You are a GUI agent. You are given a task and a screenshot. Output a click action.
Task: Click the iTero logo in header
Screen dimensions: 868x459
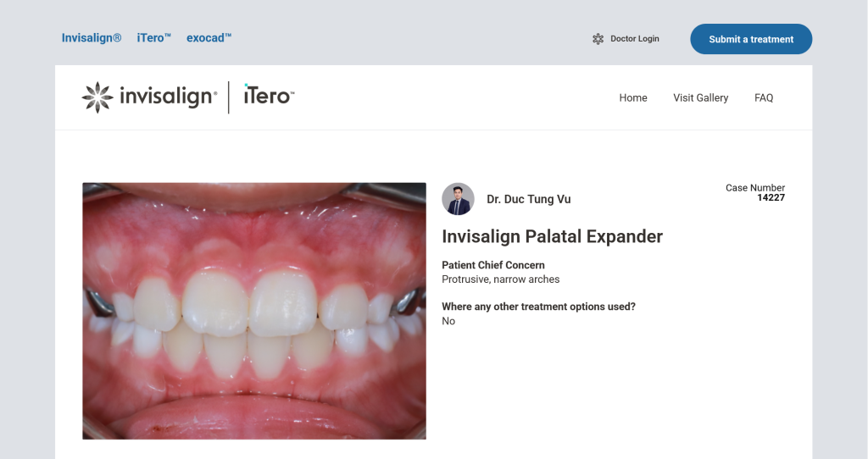coord(268,97)
